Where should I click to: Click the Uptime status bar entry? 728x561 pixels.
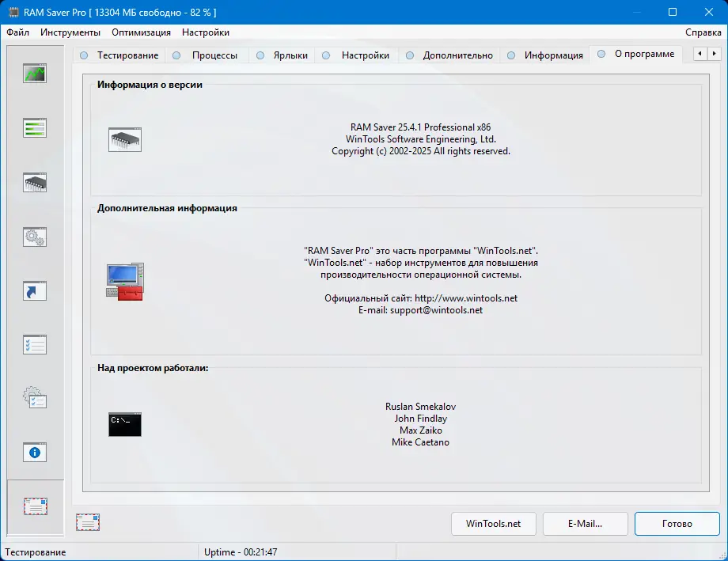[x=241, y=552]
